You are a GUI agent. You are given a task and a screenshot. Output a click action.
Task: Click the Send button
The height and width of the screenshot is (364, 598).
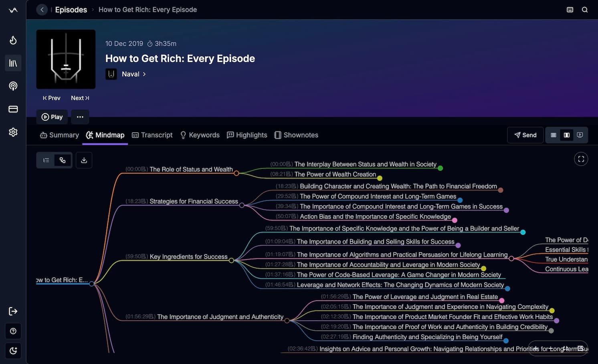(525, 135)
